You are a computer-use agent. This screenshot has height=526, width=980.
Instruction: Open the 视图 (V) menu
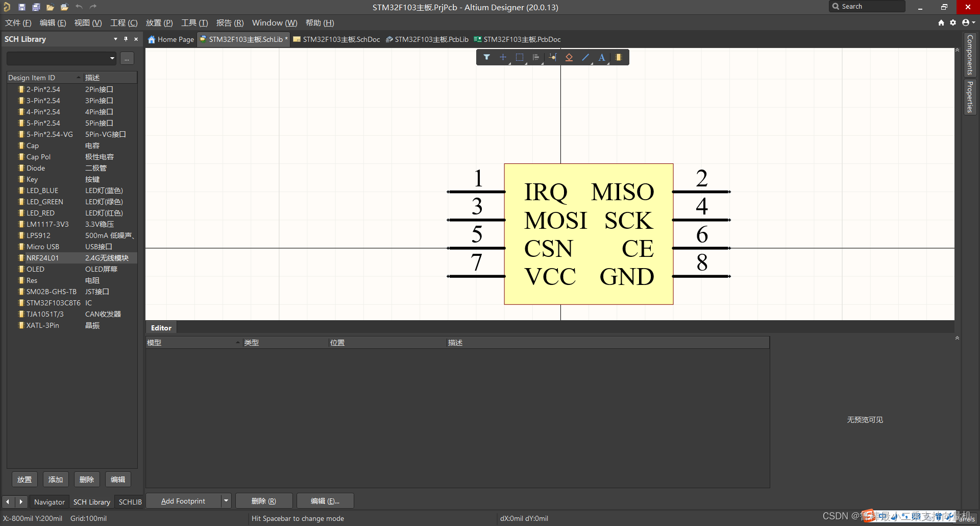pos(88,23)
